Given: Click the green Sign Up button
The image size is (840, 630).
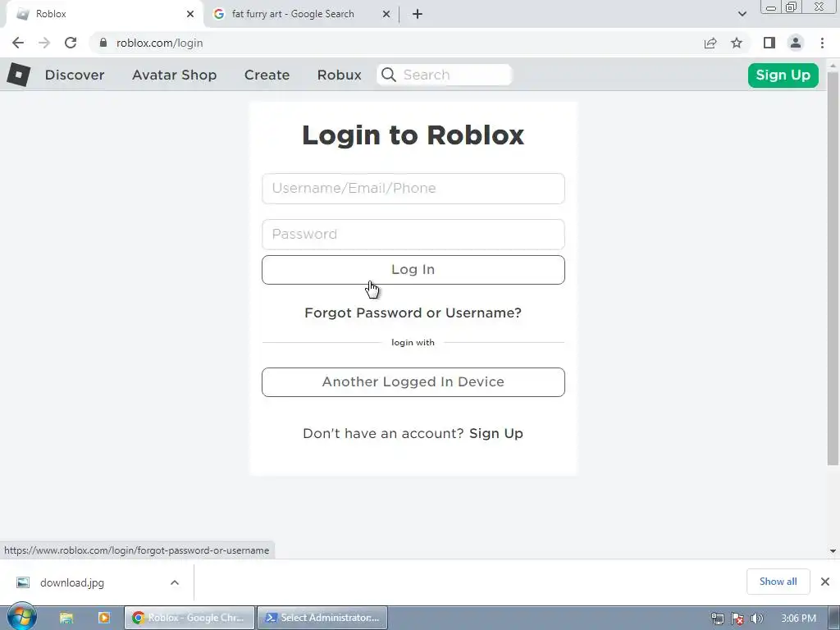Looking at the screenshot, I should (x=783, y=75).
